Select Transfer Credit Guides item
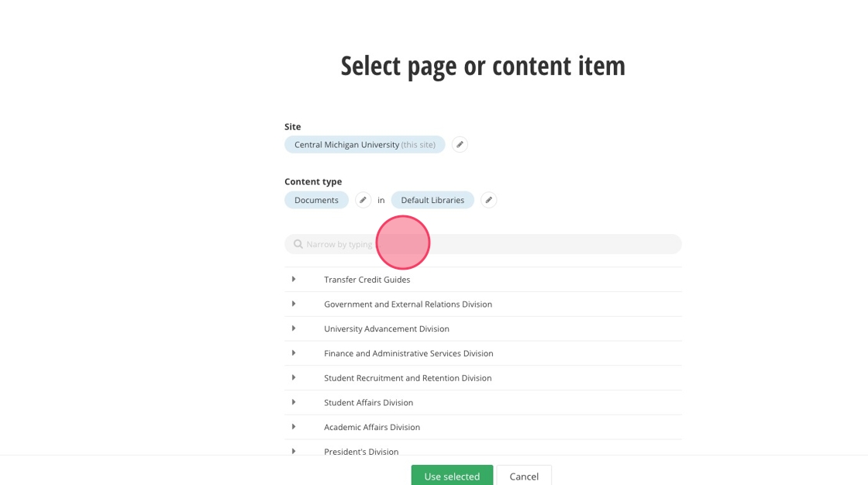The width and height of the screenshot is (868, 485). pos(367,280)
